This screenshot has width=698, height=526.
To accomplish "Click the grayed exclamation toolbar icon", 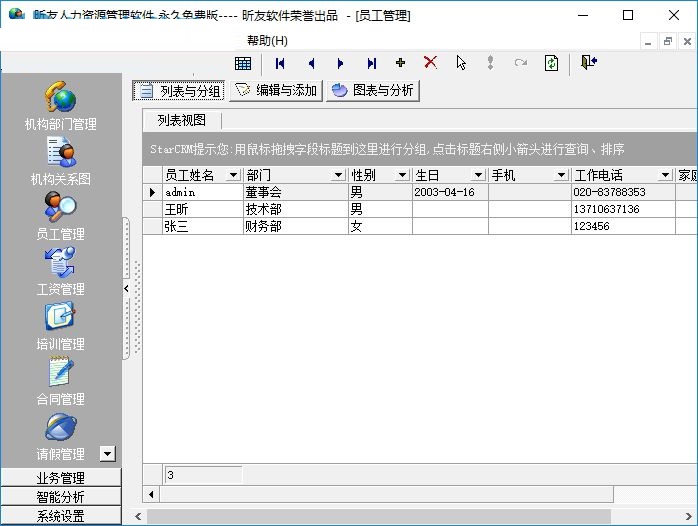I will coord(490,63).
